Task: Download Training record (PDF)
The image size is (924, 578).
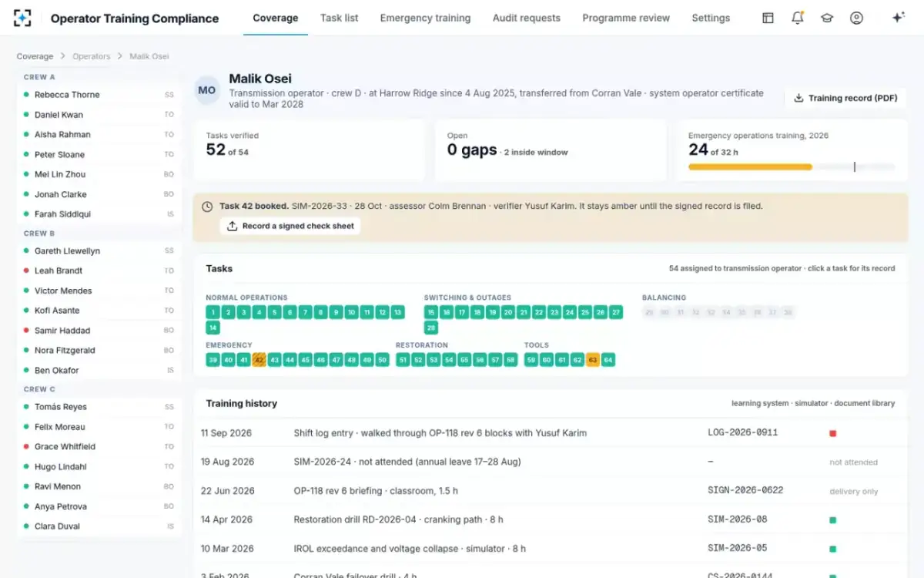Action: [845, 98]
